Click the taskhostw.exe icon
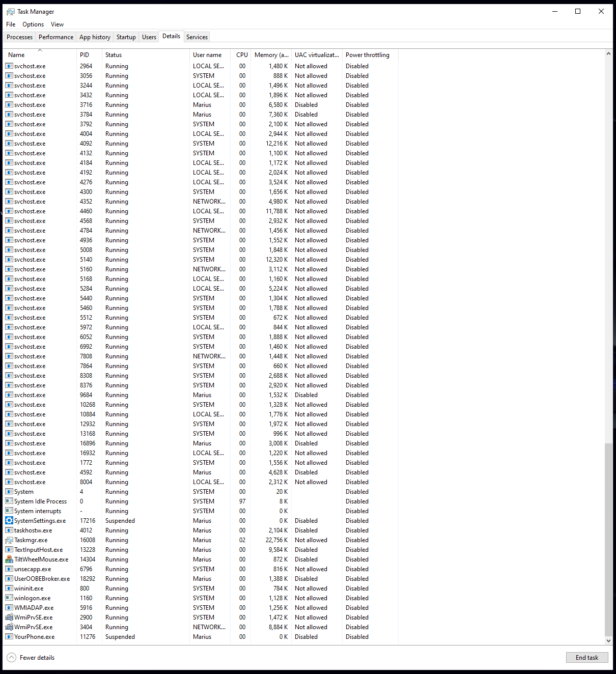 point(9,530)
